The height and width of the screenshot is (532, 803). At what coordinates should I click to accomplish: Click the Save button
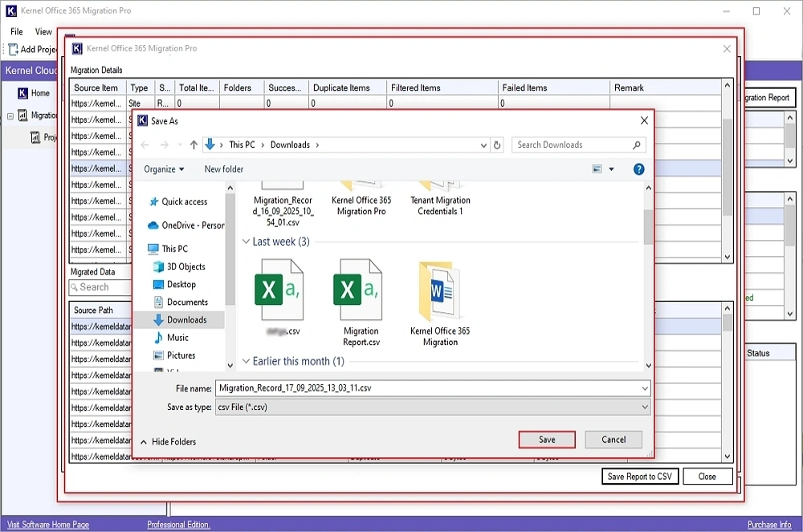547,439
